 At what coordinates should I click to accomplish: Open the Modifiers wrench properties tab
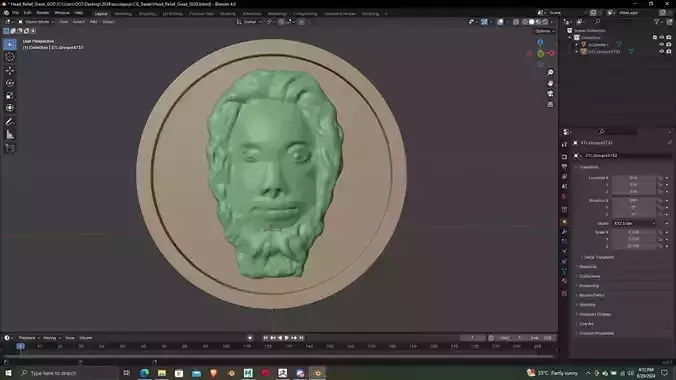click(x=564, y=232)
